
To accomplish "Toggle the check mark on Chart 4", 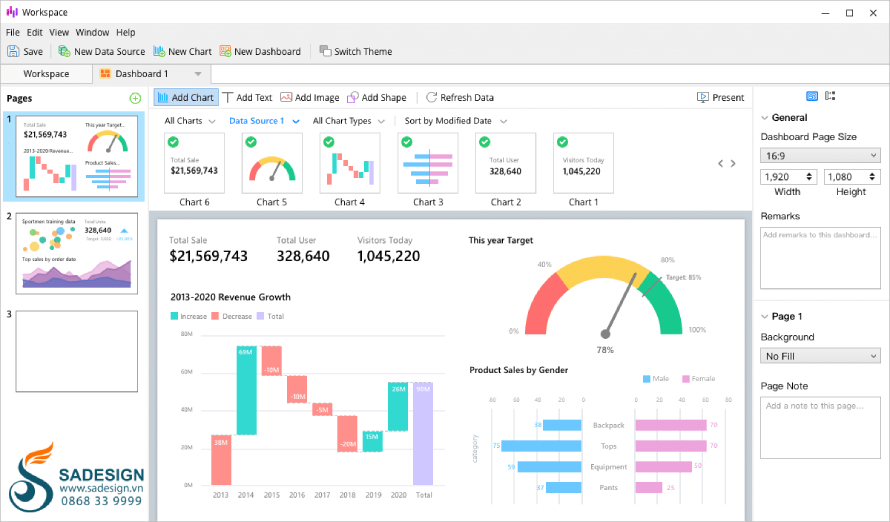I will point(329,142).
